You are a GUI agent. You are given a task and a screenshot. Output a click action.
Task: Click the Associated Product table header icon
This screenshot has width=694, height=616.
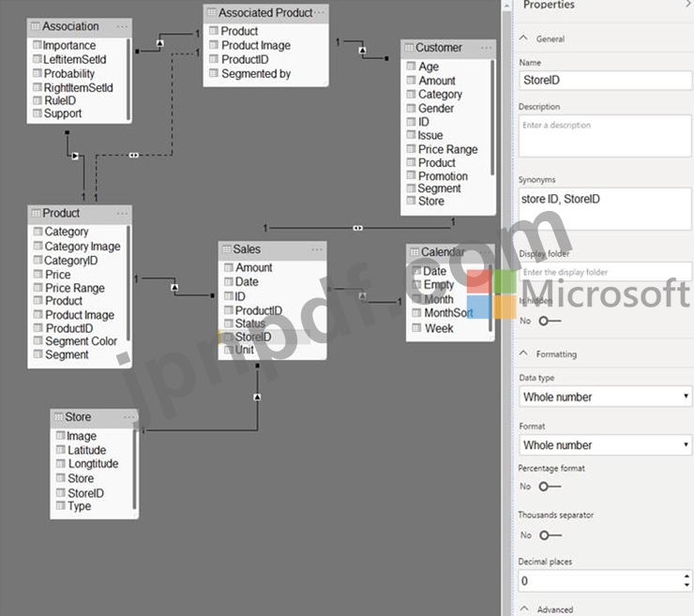tap(212, 12)
